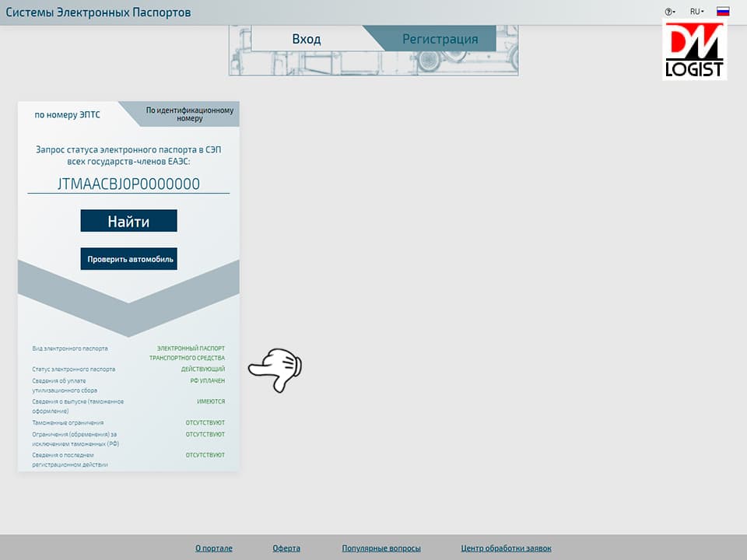This screenshot has height=560, width=747.
Task: Click the Проверить автомобиль button
Action: 128,259
